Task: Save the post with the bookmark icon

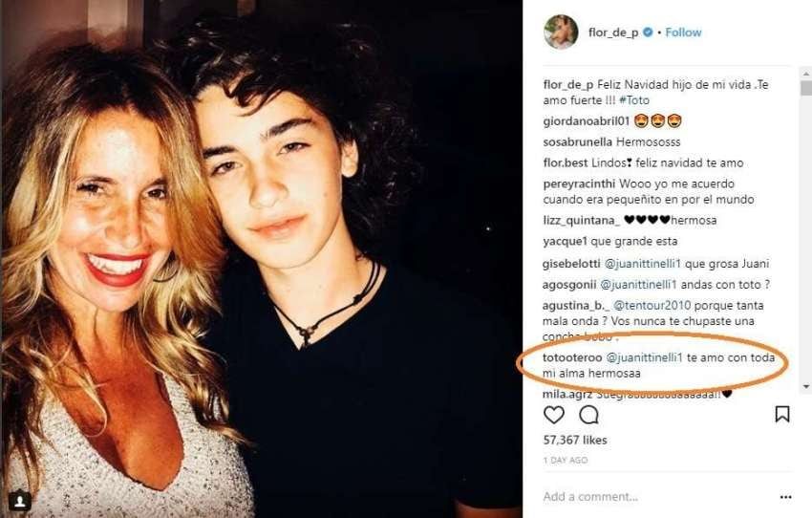Action: tap(781, 415)
